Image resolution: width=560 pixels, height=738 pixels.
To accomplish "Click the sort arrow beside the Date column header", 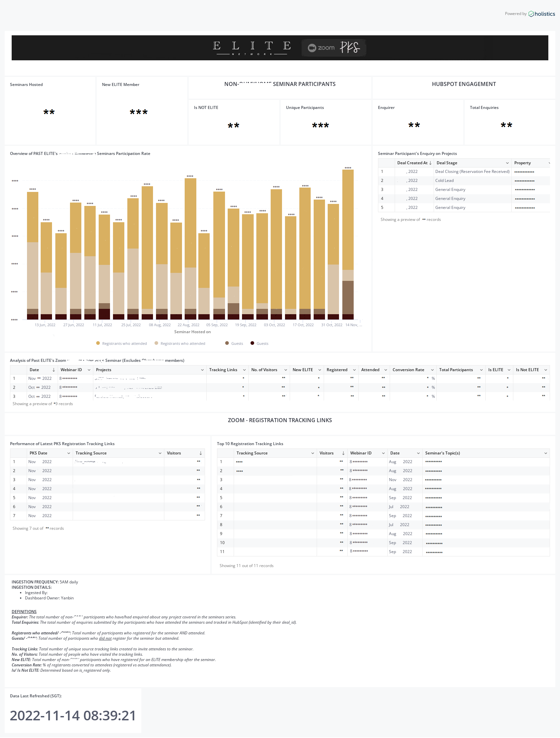I will 54,370.
